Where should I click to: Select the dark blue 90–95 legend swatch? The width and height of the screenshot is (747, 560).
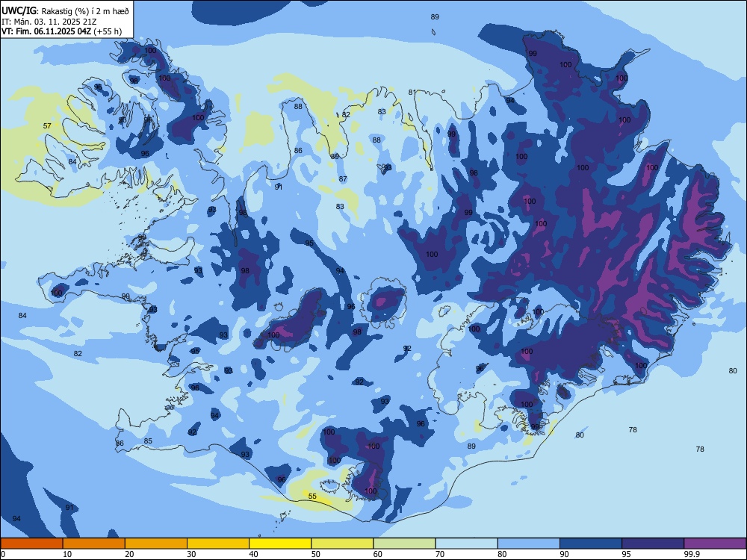(591, 544)
